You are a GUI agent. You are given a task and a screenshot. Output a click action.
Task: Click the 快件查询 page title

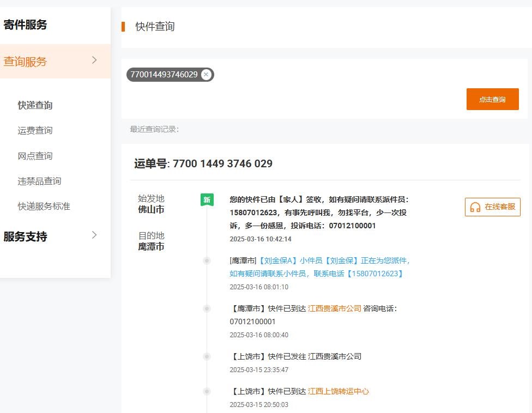pos(155,27)
